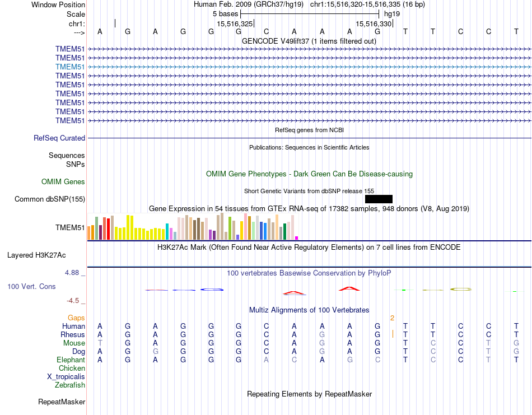Screen dimensions: 532x415
Task: Open the Gene Expression in 54 tissues title
Action: click(309, 209)
